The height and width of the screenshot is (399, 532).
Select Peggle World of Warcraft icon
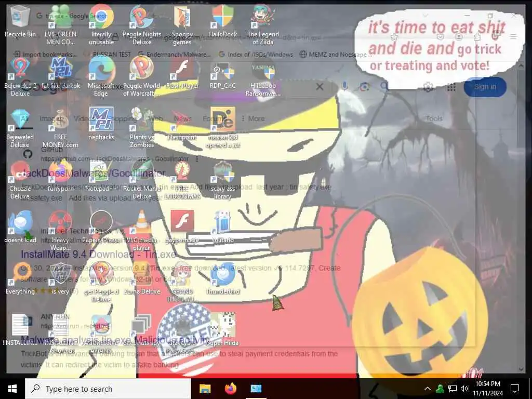point(142,77)
